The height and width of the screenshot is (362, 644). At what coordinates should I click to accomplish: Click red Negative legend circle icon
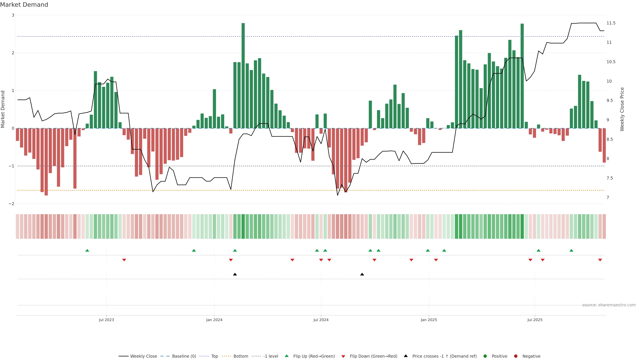(x=516, y=356)
